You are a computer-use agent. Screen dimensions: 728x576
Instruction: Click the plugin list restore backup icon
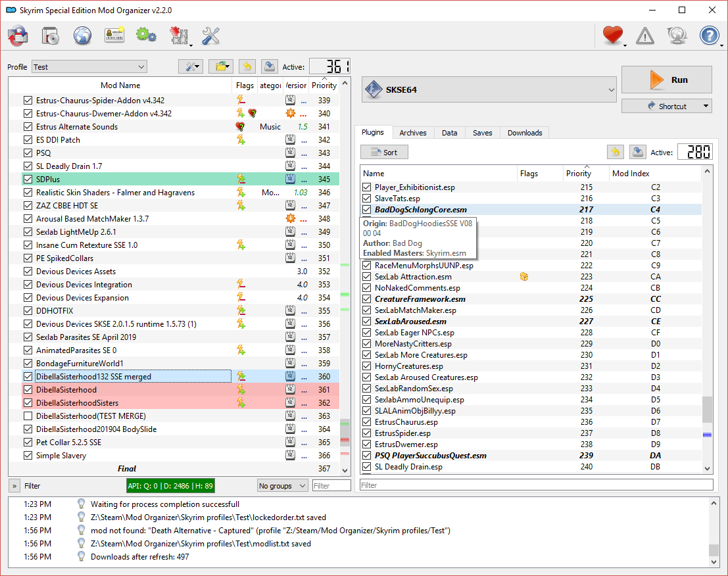click(x=615, y=152)
